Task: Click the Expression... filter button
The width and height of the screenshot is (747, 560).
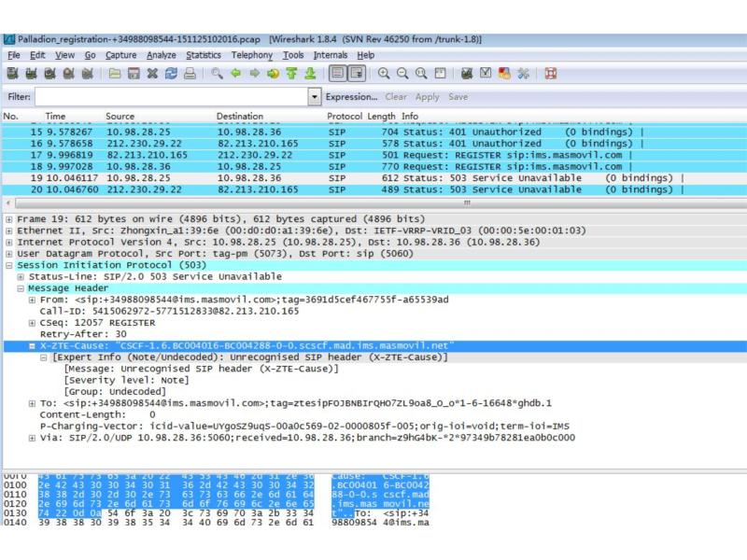Action: 353,97
